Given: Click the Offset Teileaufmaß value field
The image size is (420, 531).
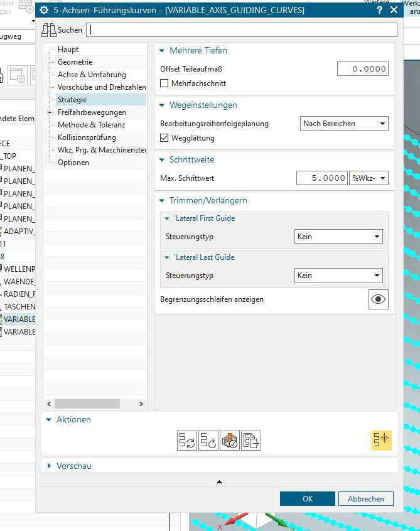Looking at the screenshot, I should pyautogui.click(x=363, y=69).
